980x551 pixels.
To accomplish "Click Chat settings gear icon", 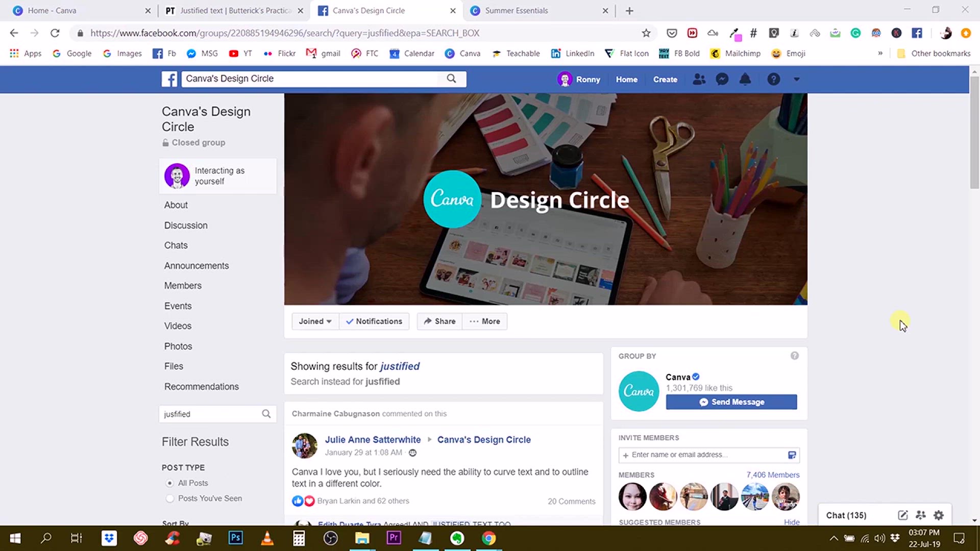I will (x=939, y=515).
